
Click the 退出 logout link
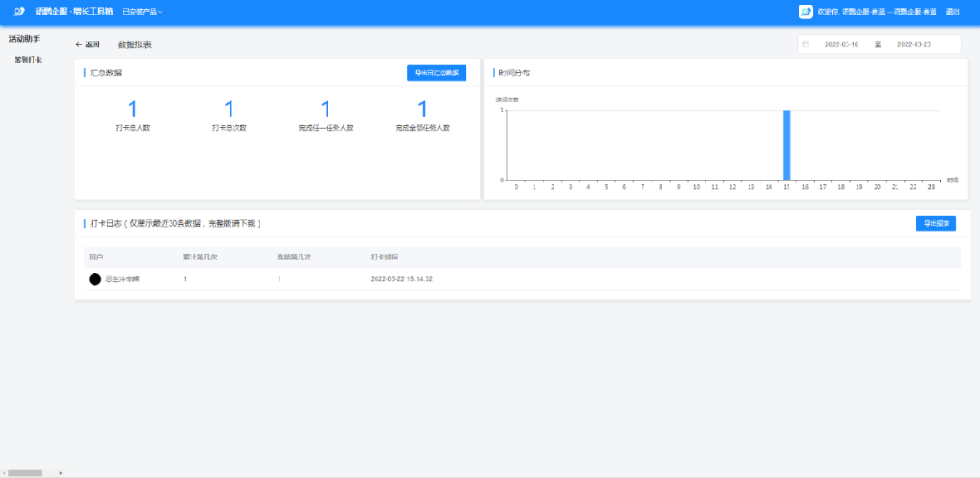pyautogui.click(x=953, y=12)
